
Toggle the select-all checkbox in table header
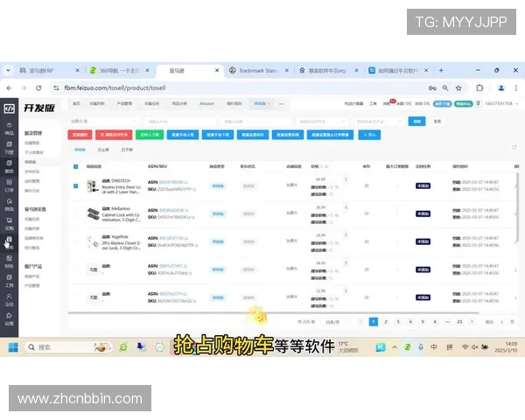pos(75,166)
